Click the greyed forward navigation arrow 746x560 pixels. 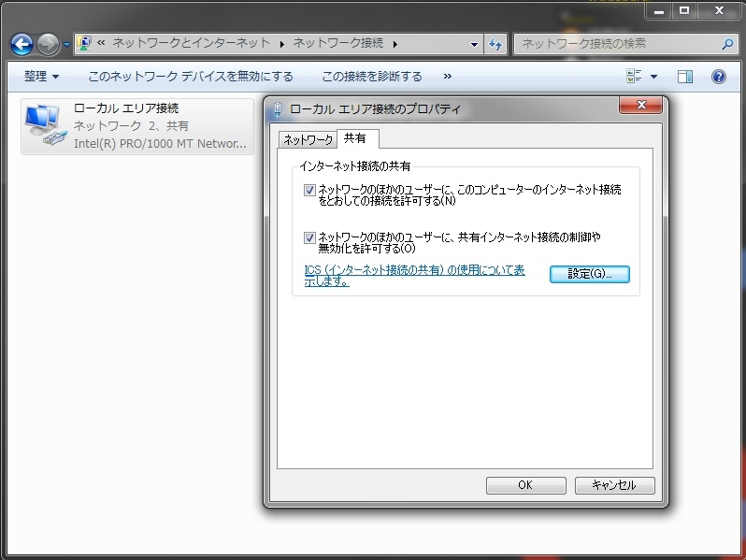click(x=48, y=44)
